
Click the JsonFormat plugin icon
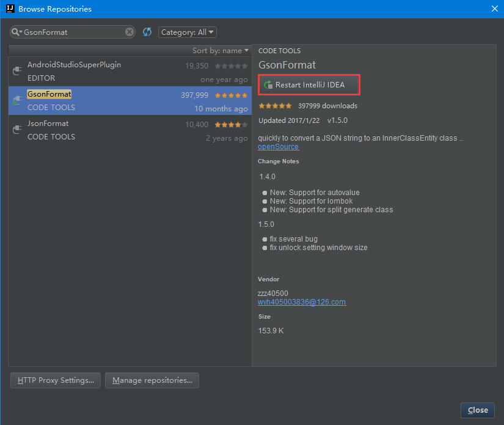point(16,128)
